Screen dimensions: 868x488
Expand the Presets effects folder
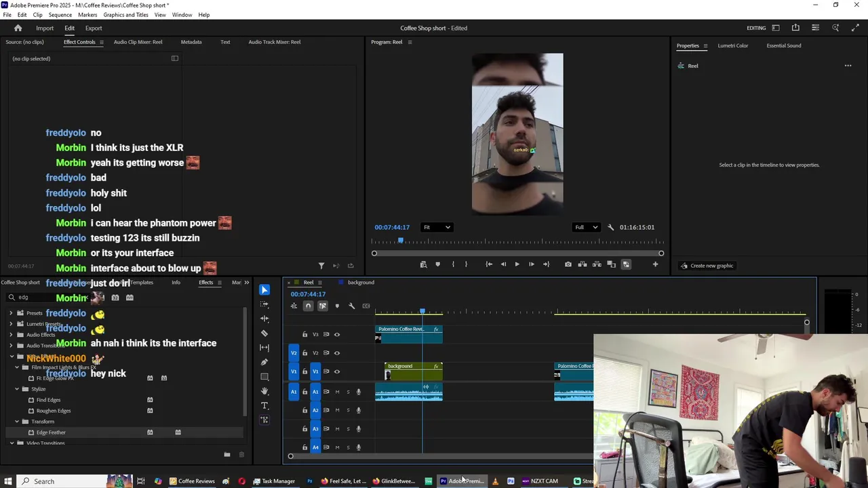11,313
